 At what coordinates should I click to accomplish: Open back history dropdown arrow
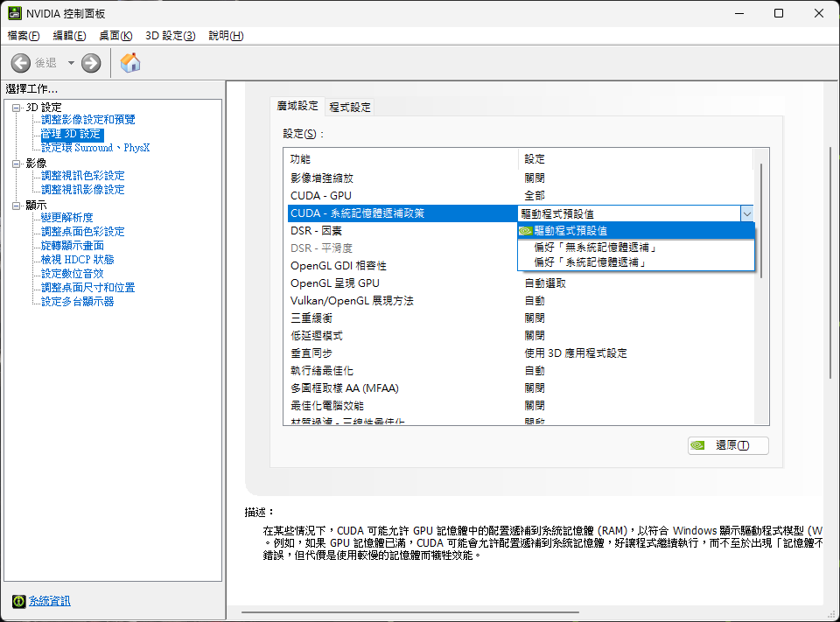pyautogui.click(x=71, y=63)
